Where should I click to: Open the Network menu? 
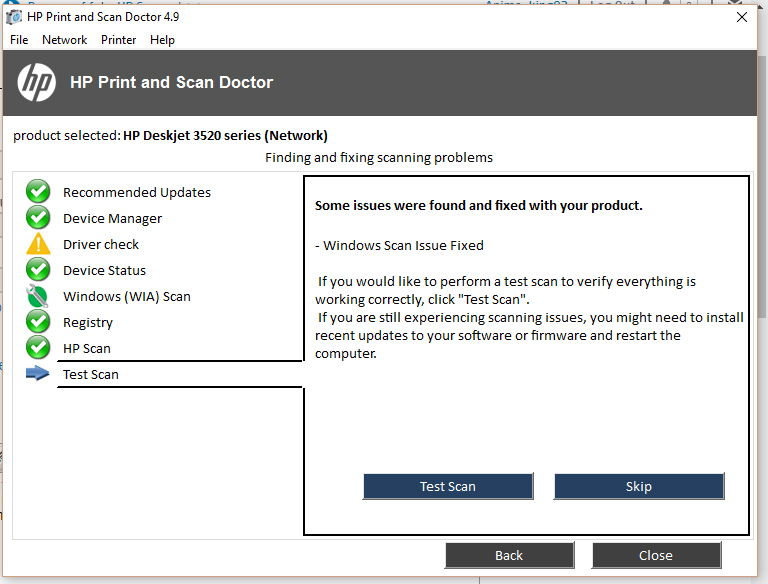65,40
